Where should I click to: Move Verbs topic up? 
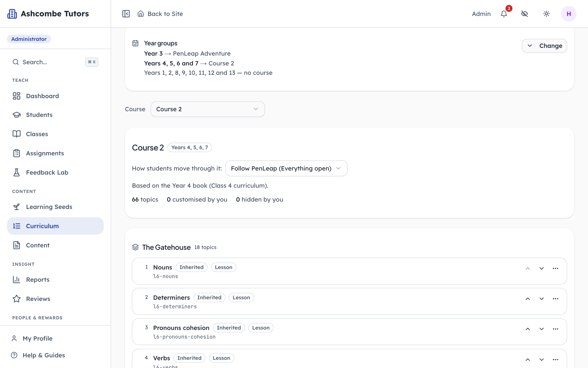528,359
